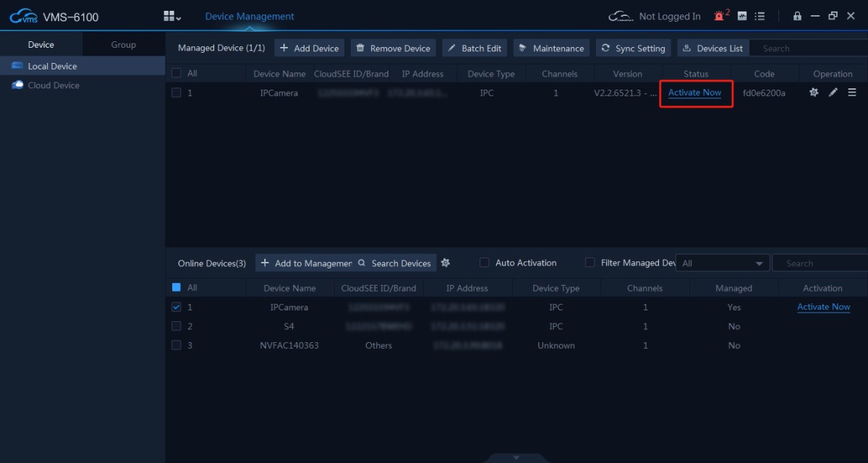Click the system monitor waveform icon
The image size is (868, 463).
click(x=741, y=16)
